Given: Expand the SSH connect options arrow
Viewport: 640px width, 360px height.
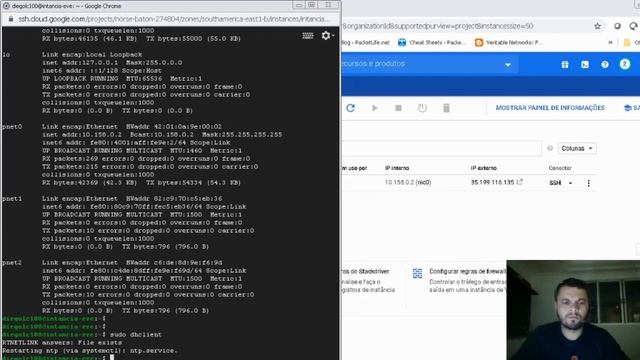Looking at the screenshot, I should [570, 183].
